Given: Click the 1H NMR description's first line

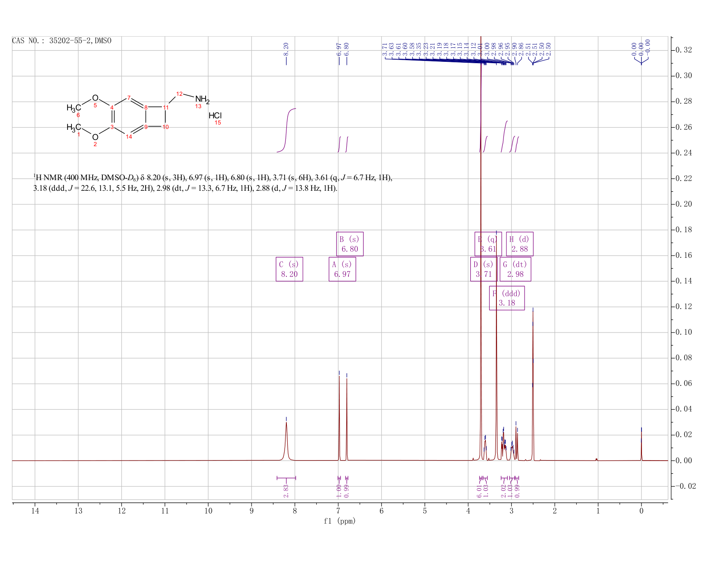Looking at the screenshot, I should [213, 178].
